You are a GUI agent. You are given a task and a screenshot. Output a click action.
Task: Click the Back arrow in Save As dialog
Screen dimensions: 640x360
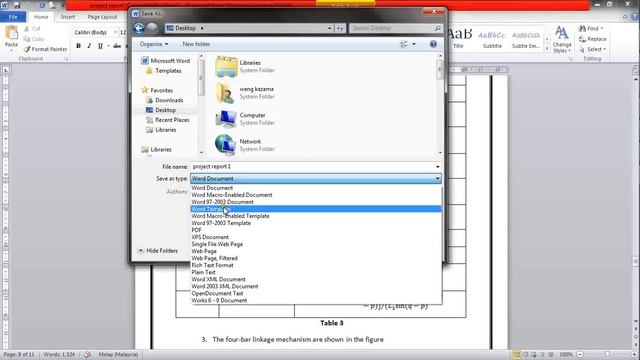coord(139,28)
